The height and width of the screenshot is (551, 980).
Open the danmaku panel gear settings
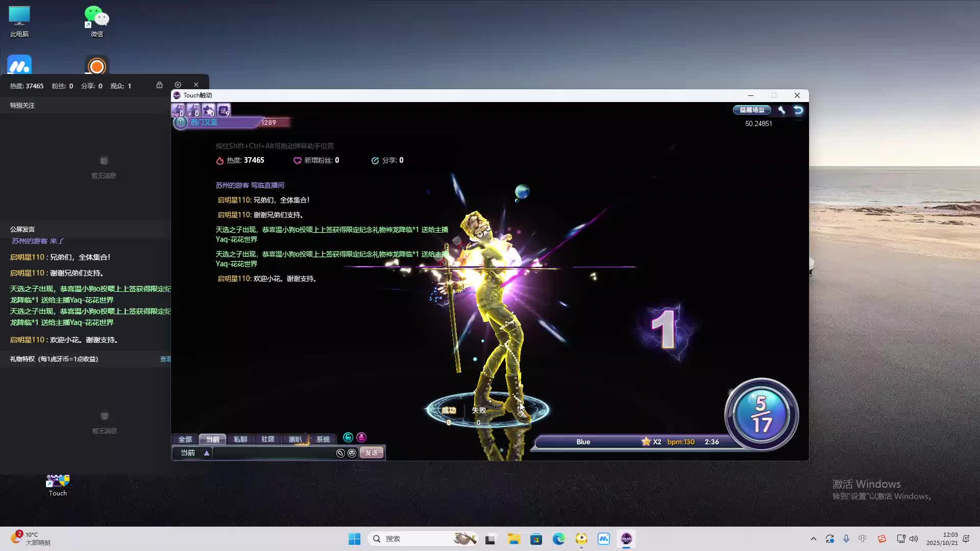(178, 85)
